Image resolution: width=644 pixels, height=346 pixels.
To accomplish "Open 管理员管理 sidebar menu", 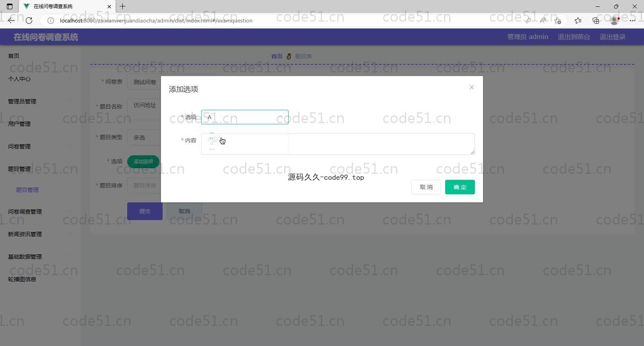I will [22, 101].
